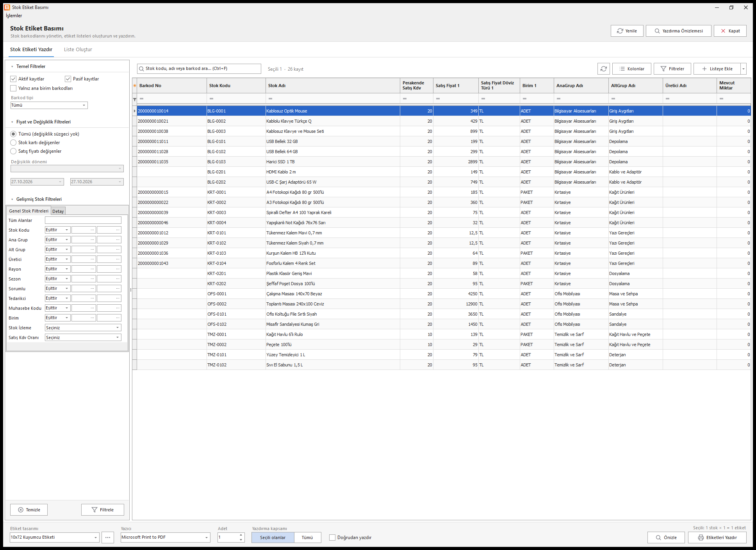This screenshot has width=756, height=550.
Task: Select Satış fiyatı değişenler radio button
Action: [x=14, y=151]
